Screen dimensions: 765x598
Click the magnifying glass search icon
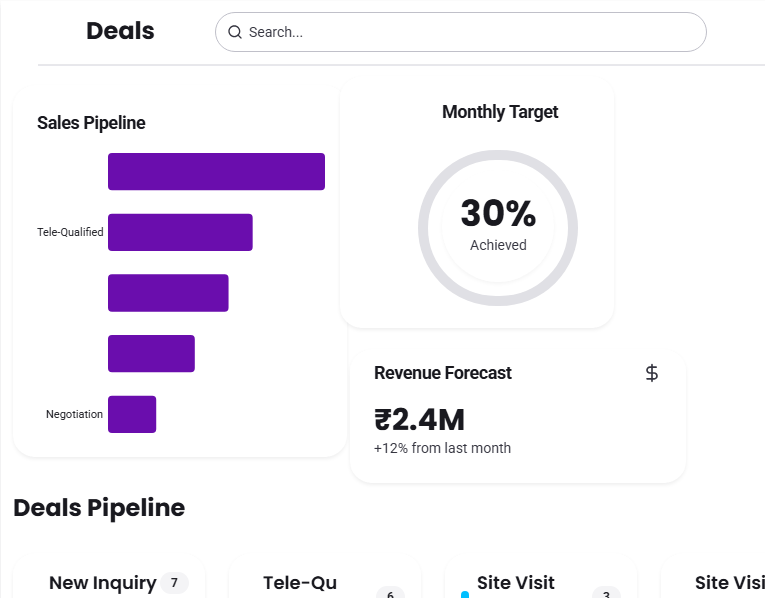click(235, 32)
